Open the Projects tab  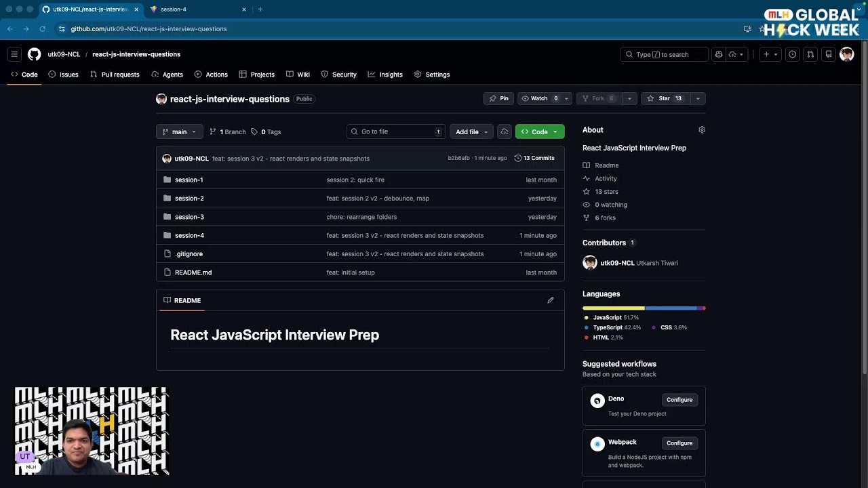coord(256,75)
